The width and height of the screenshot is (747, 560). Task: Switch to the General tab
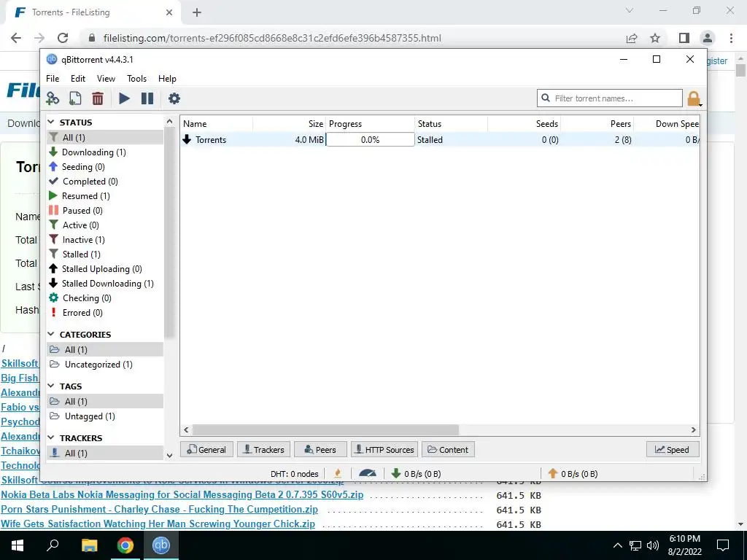coord(206,449)
